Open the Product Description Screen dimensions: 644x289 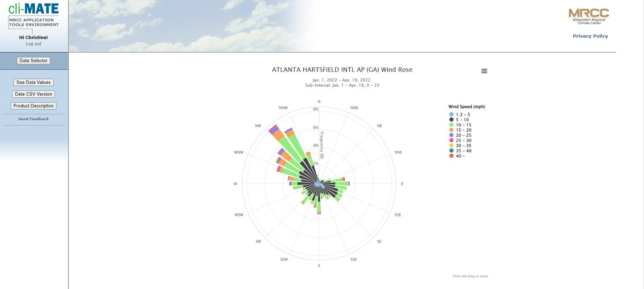click(x=34, y=106)
